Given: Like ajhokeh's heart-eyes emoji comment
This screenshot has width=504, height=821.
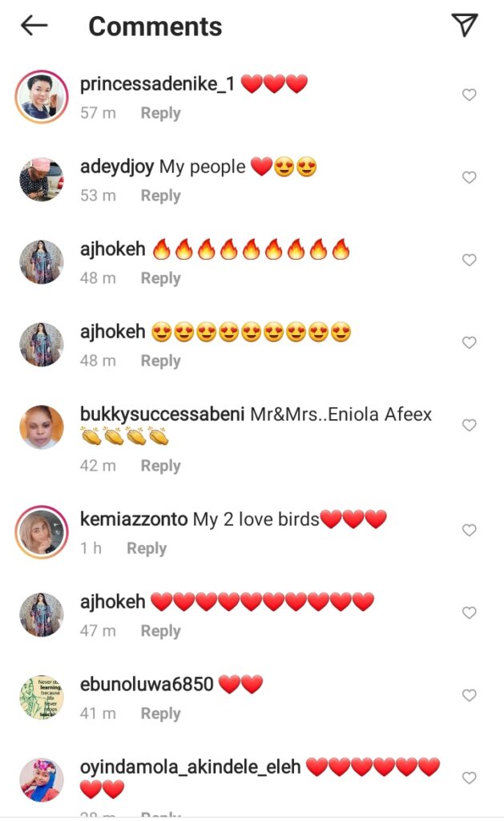Looking at the screenshot, I should [x=469, y=342].
